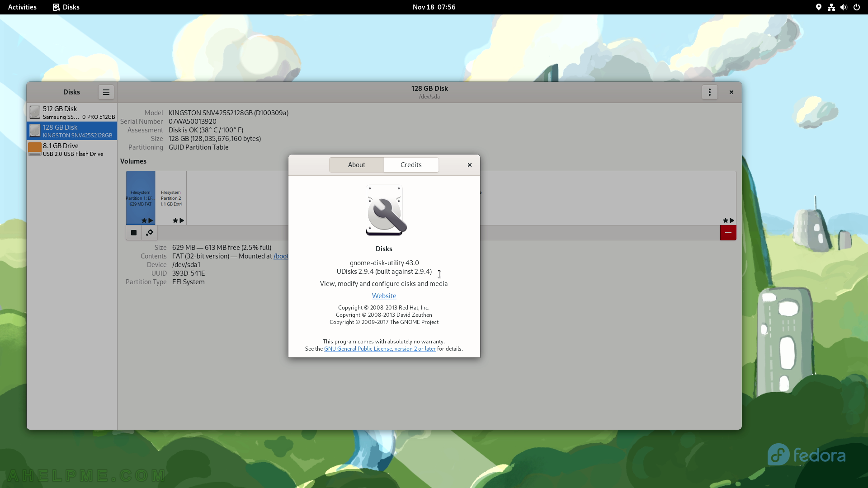Viewport: 868px width, 488px height.
Task: Open the Website link
Action: 384,296
